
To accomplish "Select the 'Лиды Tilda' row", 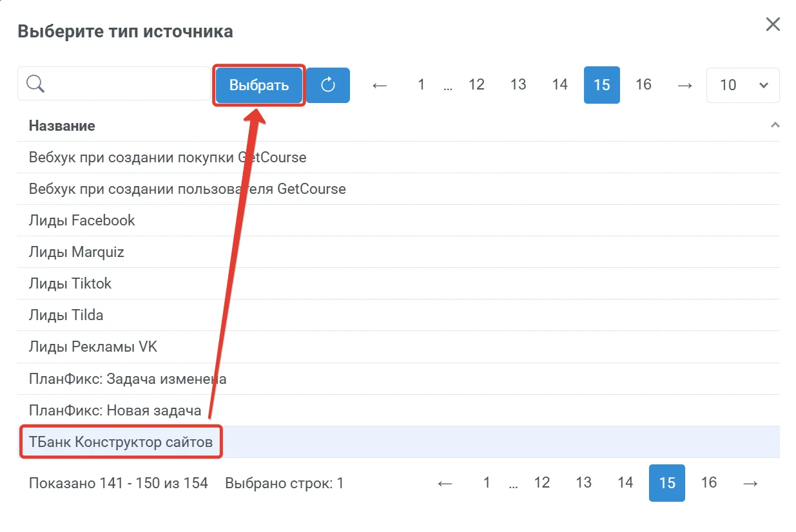I will coord(398,315).
